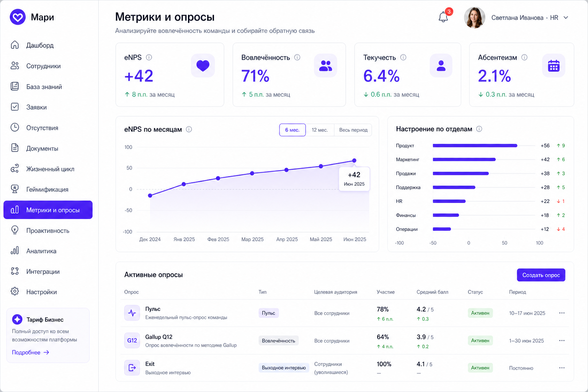588x392 pixels.
Task: Click info icon next to Вовлечённость
Action: pos(297,57)
